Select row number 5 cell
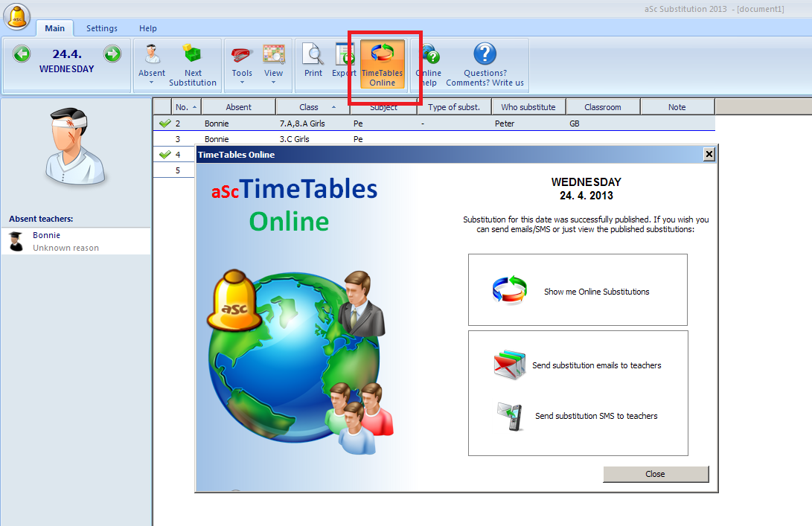The height and width of the screenshot is (526, 812). (x=178, y=170)
